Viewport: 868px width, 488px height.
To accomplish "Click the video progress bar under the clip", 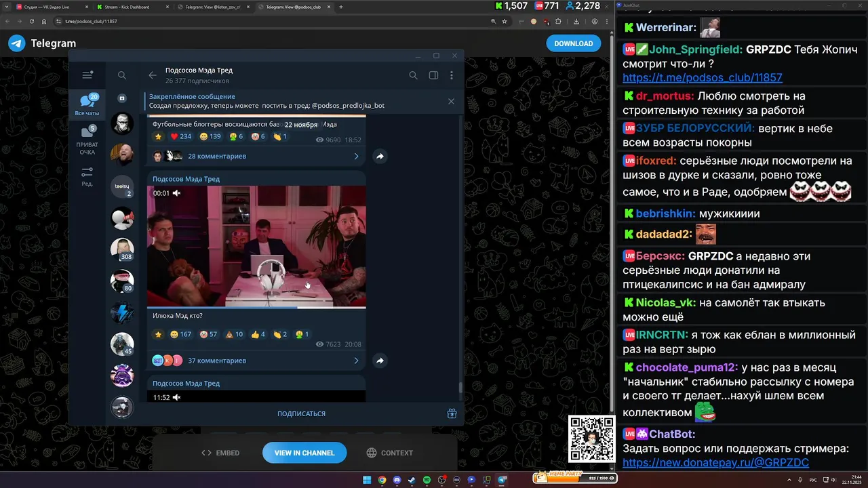I will pos(256,307).
